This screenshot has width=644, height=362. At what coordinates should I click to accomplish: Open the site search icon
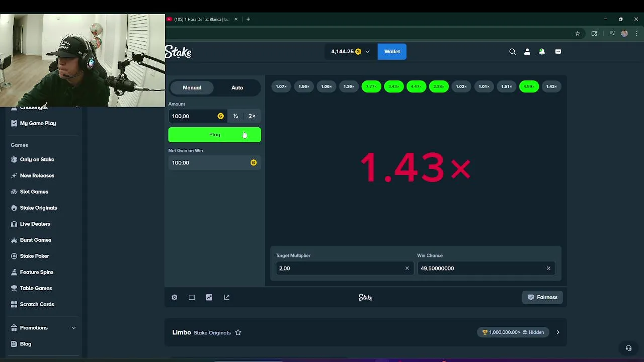[x=512, y=51]
